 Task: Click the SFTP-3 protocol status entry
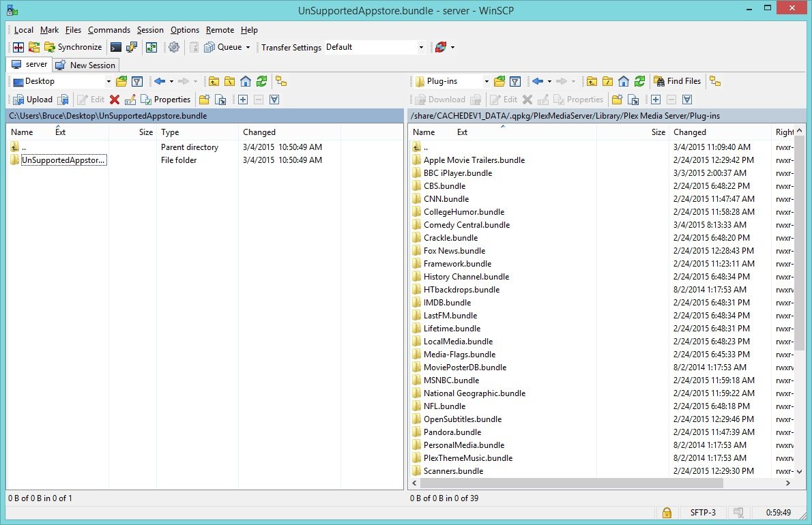coord(703,513)
